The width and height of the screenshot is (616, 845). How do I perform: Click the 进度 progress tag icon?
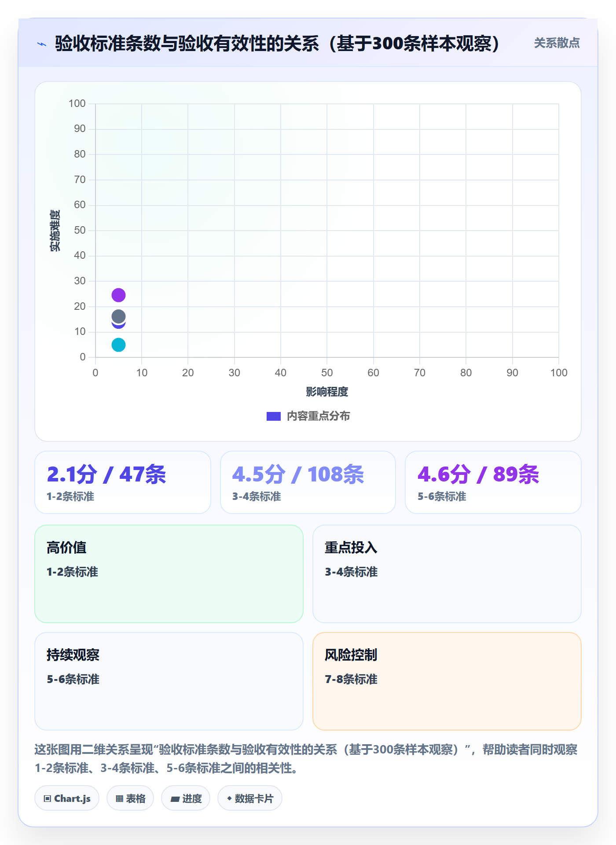[175, 799]
